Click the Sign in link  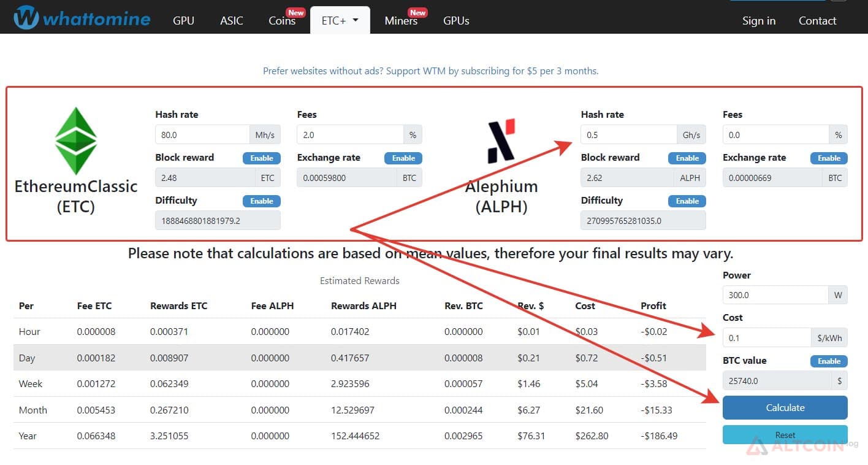tap(759, 21)
